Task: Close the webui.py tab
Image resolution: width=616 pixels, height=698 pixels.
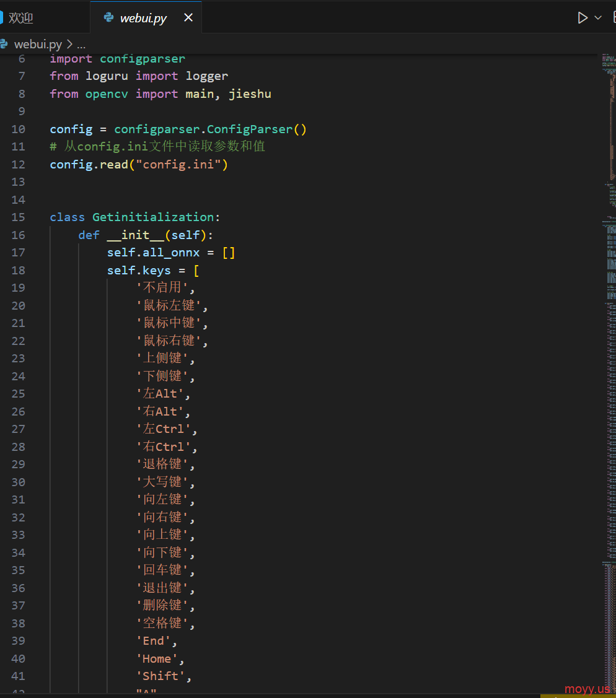Action: coord(188,18)
